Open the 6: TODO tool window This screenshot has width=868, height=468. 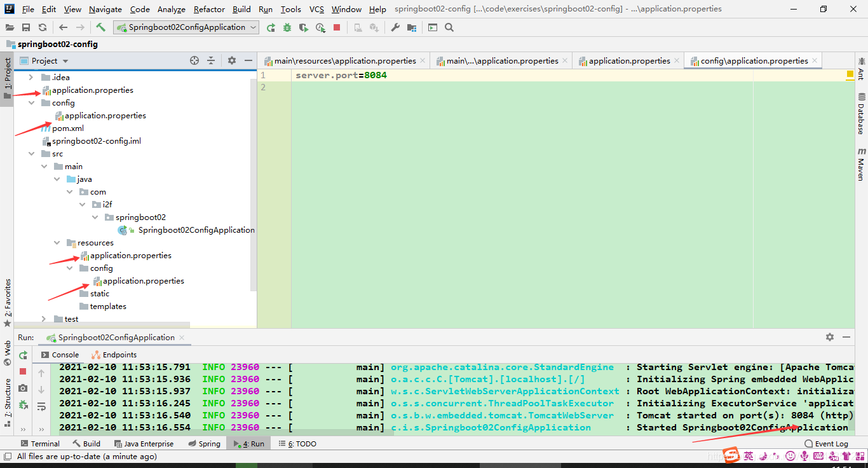[297, 444]
